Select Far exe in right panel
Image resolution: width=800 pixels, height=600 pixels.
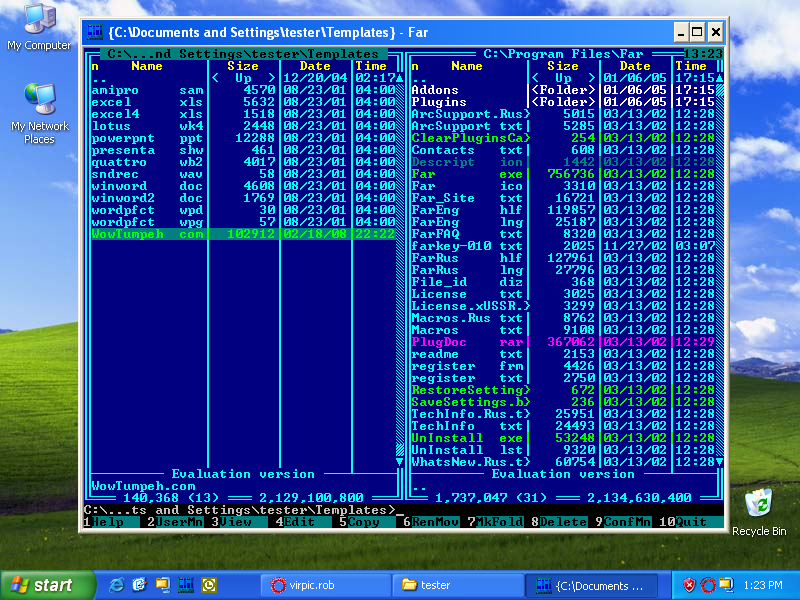(563, 174)
